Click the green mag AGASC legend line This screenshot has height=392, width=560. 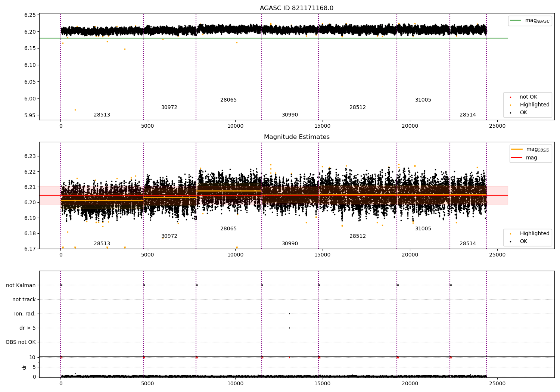pyautogui.click(x=516, y=21)
